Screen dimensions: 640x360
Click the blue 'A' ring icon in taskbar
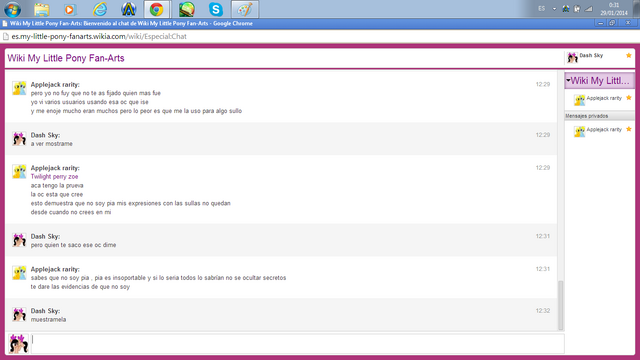point(129,9)
